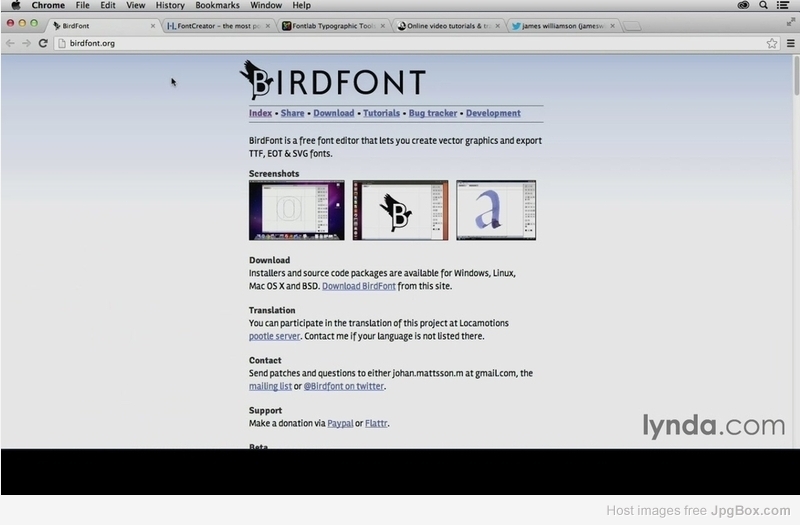Open the Bug tracker link
Image resolution: width=800 pixels, height=525 pixels.
tap(433, 114)
